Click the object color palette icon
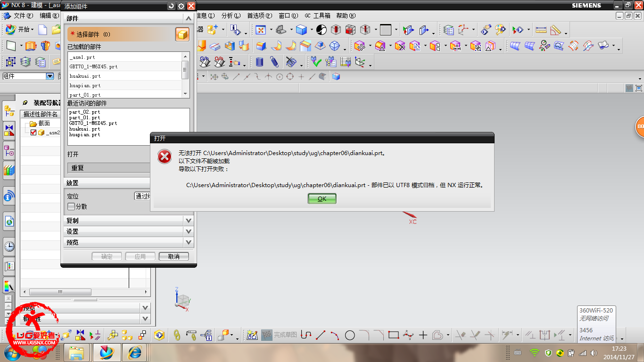The height and width of the screenshot is (362, 644). click(x=500, y=30)
